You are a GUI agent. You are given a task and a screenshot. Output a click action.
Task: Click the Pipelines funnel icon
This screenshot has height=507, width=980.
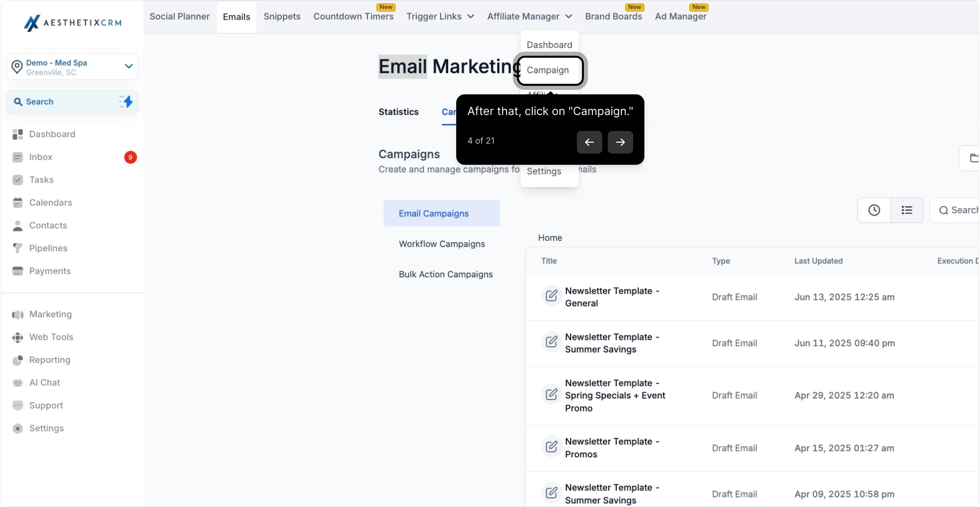coord(18,248)
